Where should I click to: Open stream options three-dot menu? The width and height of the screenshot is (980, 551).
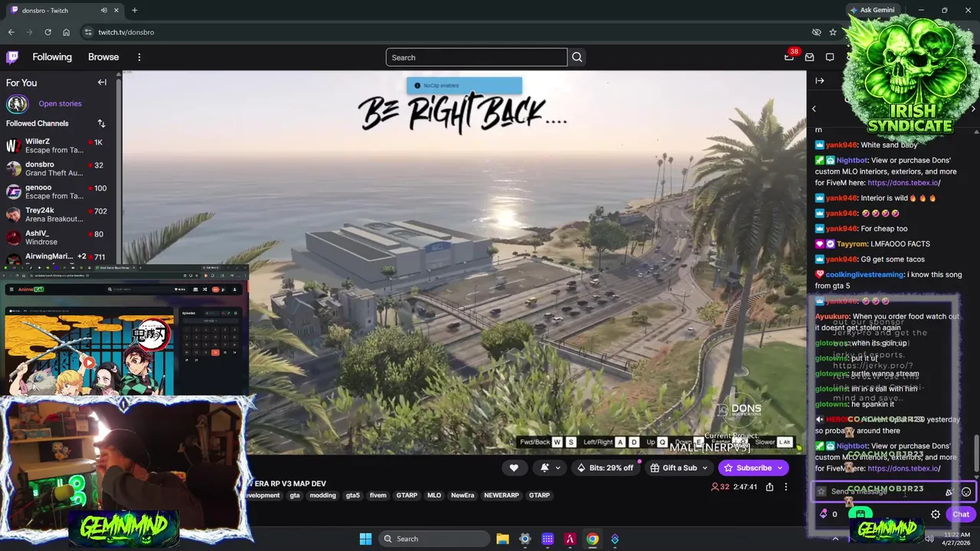(786, 487)
